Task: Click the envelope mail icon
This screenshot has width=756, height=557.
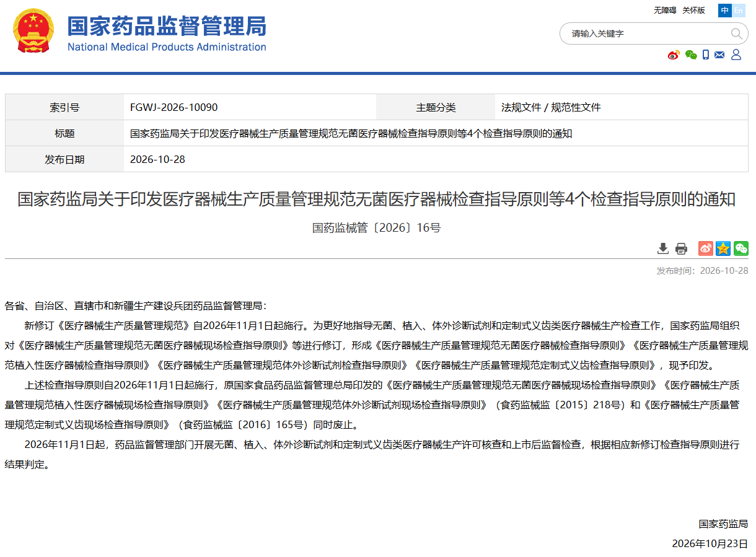Action: click(x=719, y=55)
